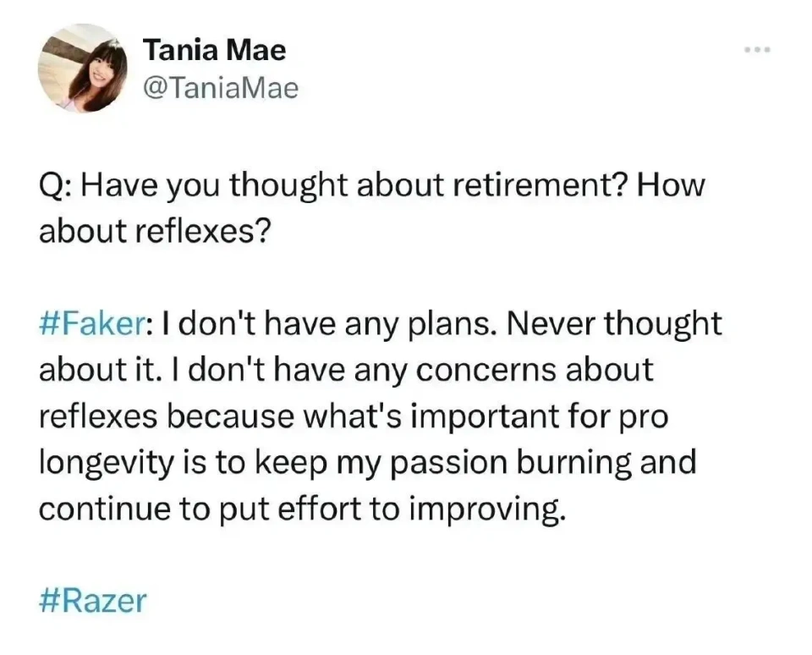
Task: Select the line beginning "about it. I don't"
Action: (346, 370)
